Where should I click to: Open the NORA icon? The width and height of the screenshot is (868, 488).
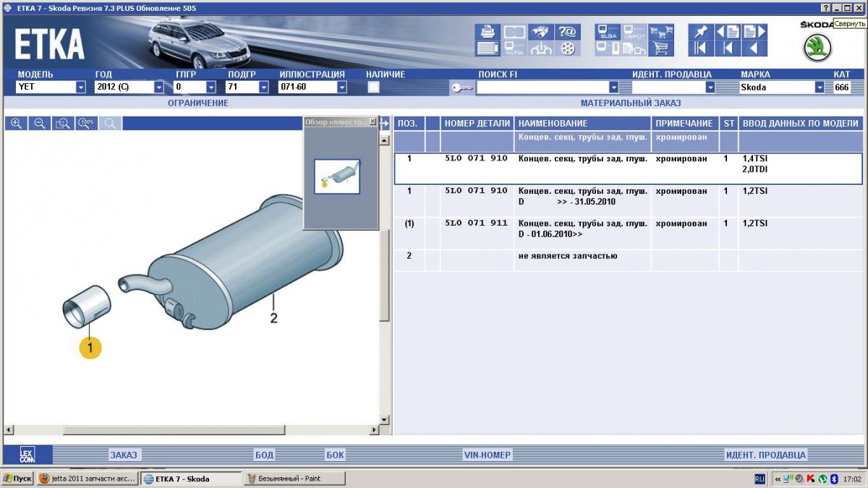(x=514, y=48)
